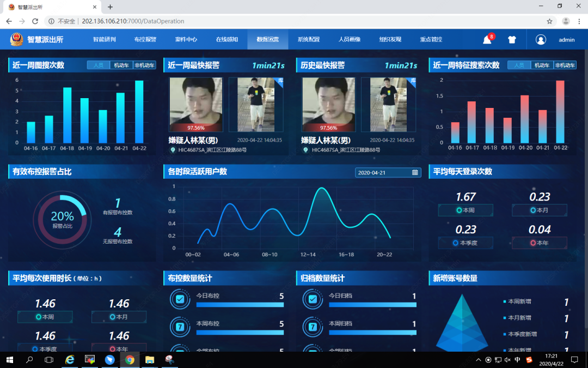The image size is (588, 368).
Task: Click the 今日布控 progress bar
Action: (240, 305)
